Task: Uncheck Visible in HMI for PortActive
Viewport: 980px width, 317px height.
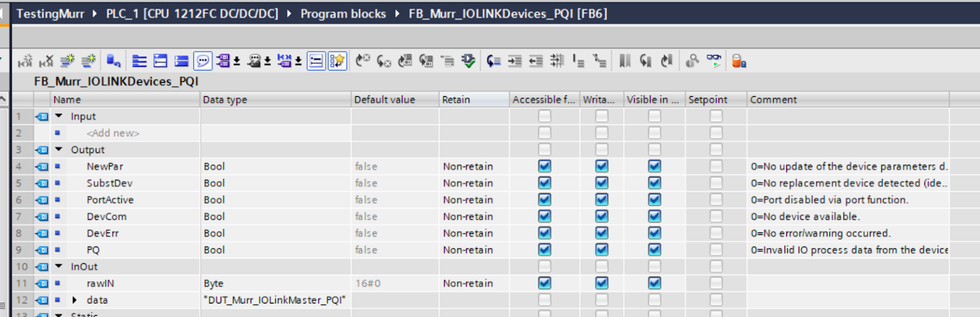Action: 655,199
